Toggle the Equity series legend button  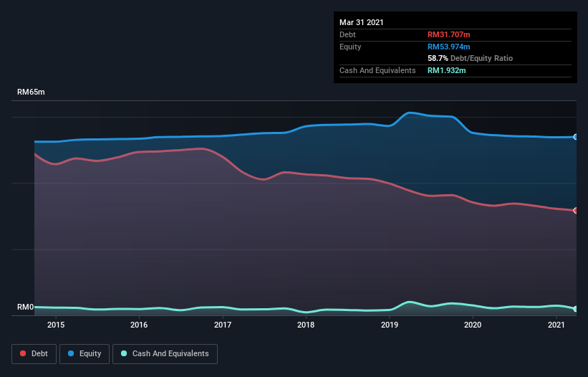(85, 354)
